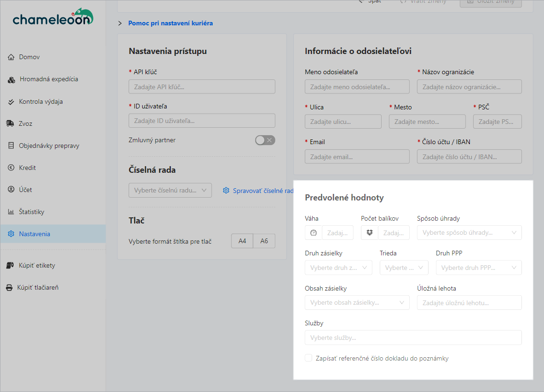The width and height of the screenshot is (544, 392).
Task: Select A4 label print format
Action: (242, 241)
